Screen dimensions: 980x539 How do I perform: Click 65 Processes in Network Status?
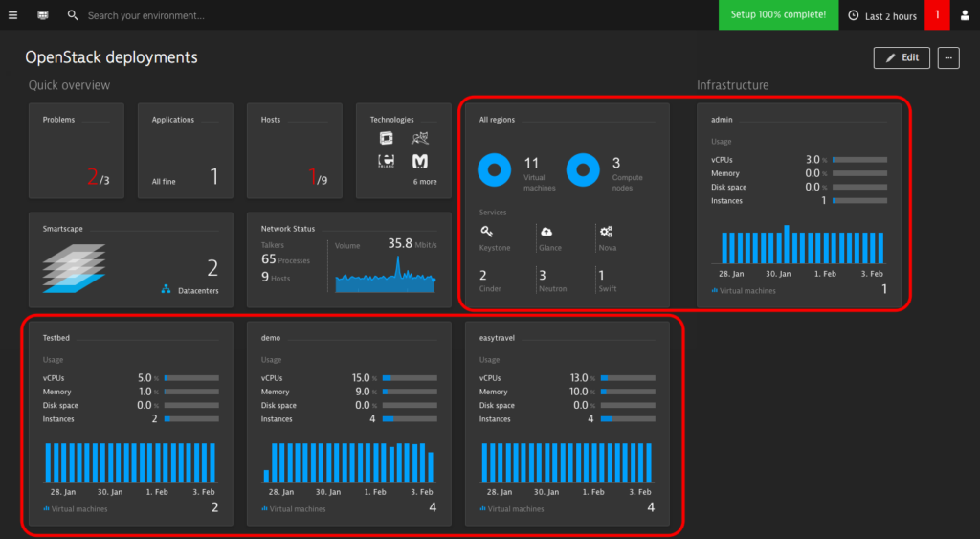[x=285, y=259]
